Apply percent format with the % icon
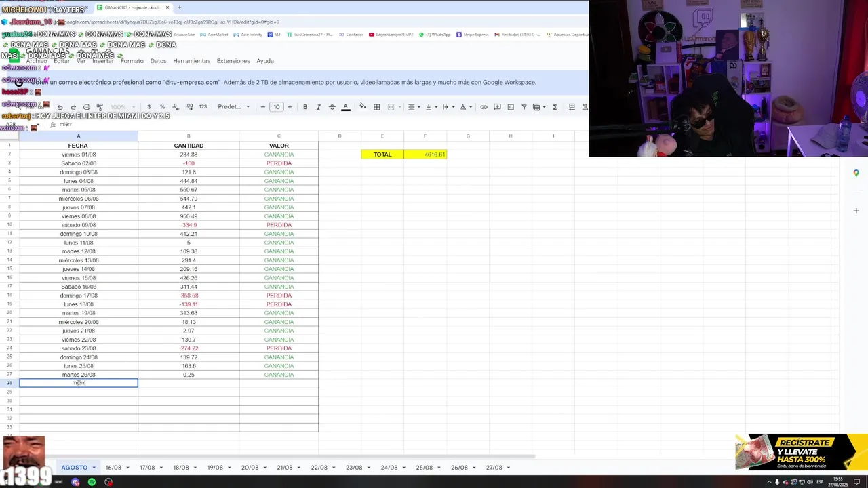Screen dimensions: 868x488 (x=162, y=107)
